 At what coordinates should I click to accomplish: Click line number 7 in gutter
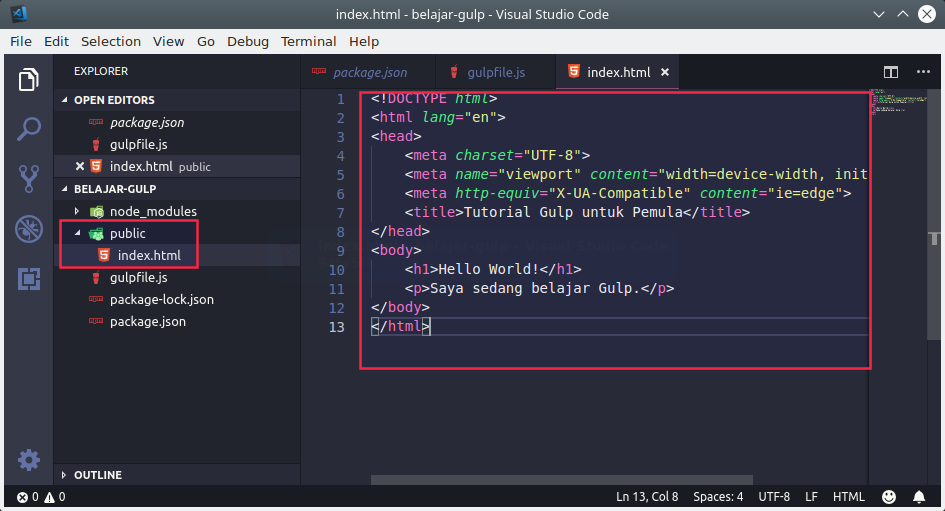341,213
